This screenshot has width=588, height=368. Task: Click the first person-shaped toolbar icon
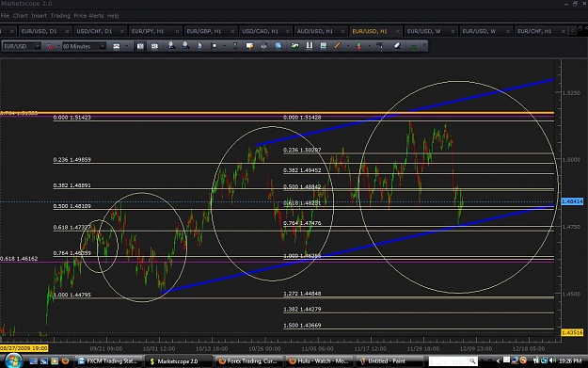point(171,46)
